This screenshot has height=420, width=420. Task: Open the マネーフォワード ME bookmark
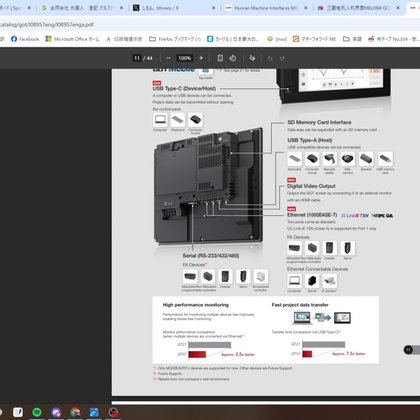[314, 39]
